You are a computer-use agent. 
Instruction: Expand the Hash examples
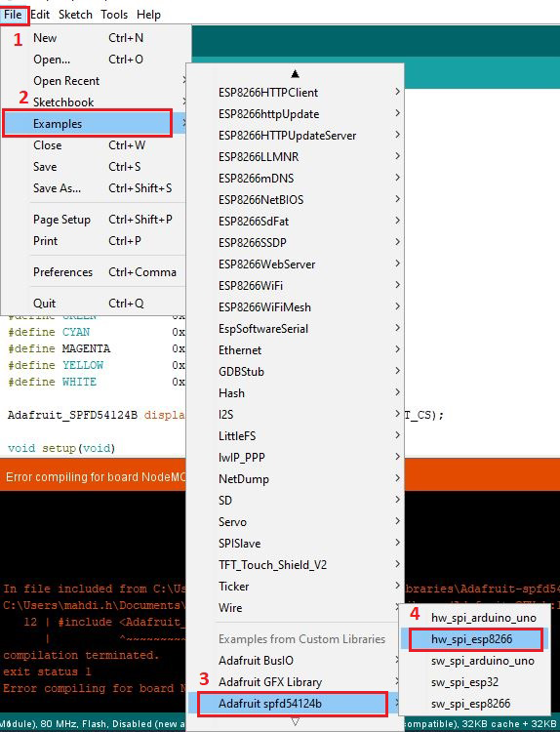click(x=295, y=393)
